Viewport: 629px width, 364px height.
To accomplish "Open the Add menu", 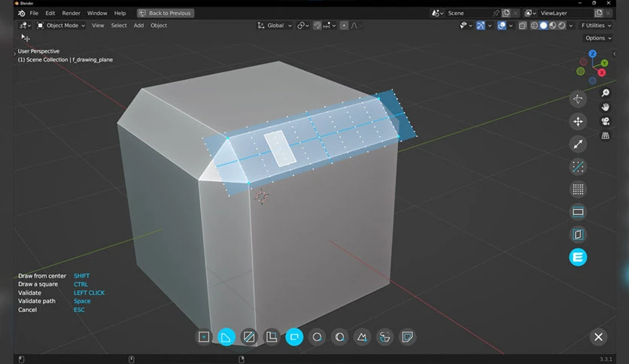I will (138, 26).
